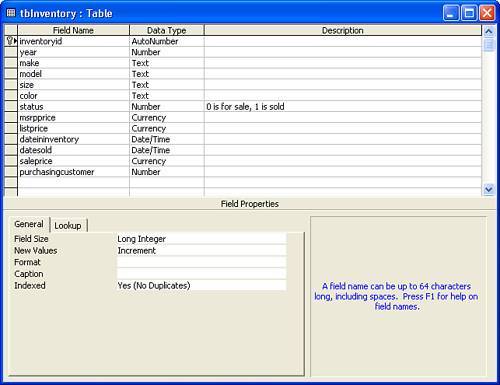Image resolution: width=500 pixels, height=385 pixels.
Task: Click the empty Caption property field
Action: pos(202,274)
